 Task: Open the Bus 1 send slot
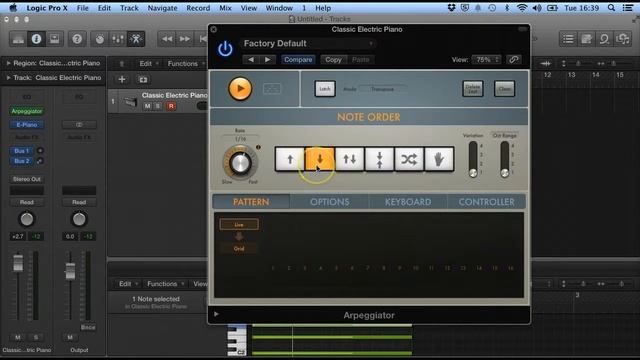21,151
